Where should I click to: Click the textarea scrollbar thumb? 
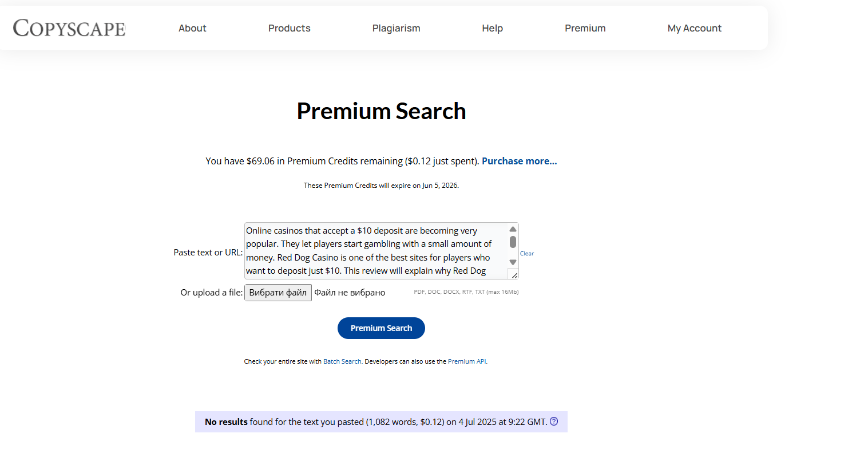[x=513, y=242]
